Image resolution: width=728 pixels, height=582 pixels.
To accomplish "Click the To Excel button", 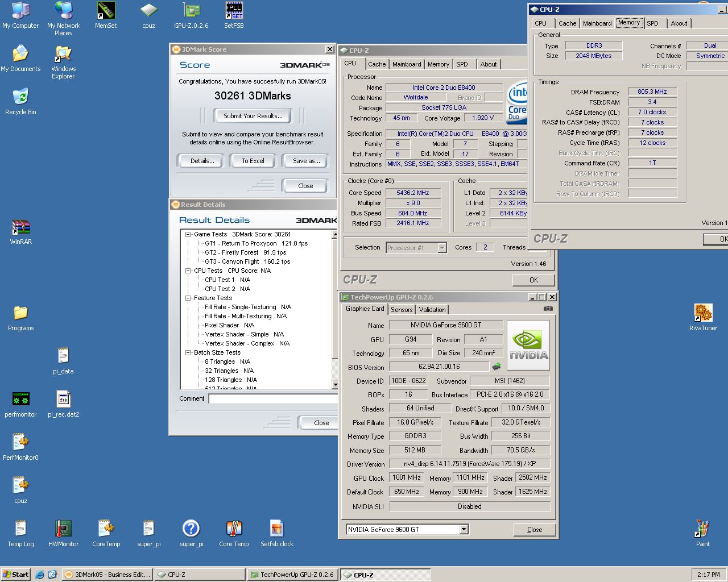I will click(253, 161).
